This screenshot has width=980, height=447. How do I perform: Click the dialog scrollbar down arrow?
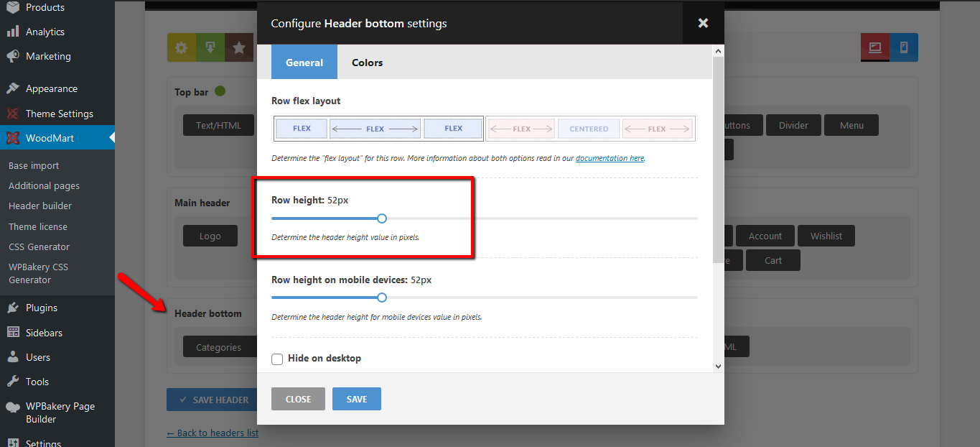(x=718, y=367)
